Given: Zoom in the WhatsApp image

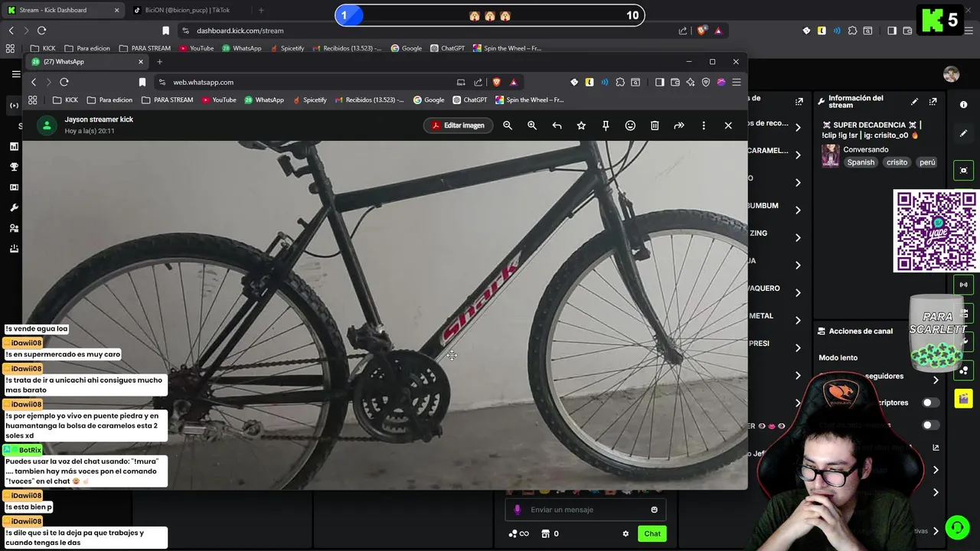Looking at the screenshot, I should 532,126.
